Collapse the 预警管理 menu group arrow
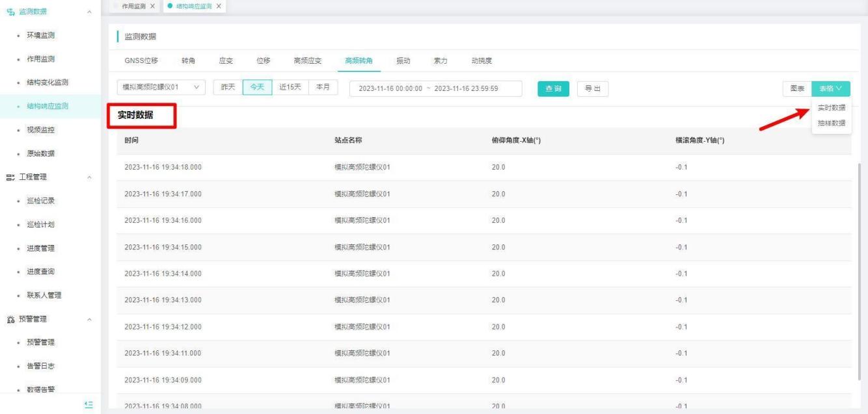868x414 pixels. pyautogui.click(x=88, y=318)
